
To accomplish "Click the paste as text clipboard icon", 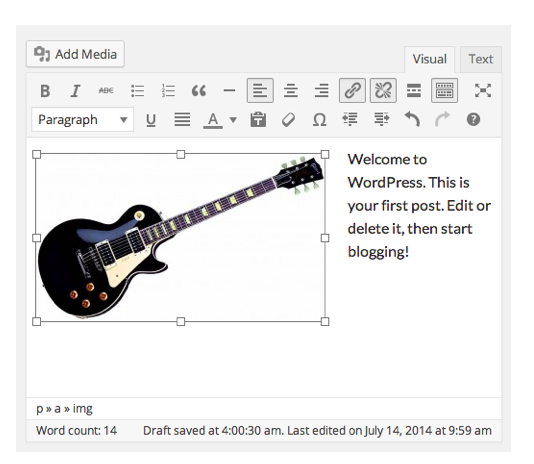I will pos(258,120).
